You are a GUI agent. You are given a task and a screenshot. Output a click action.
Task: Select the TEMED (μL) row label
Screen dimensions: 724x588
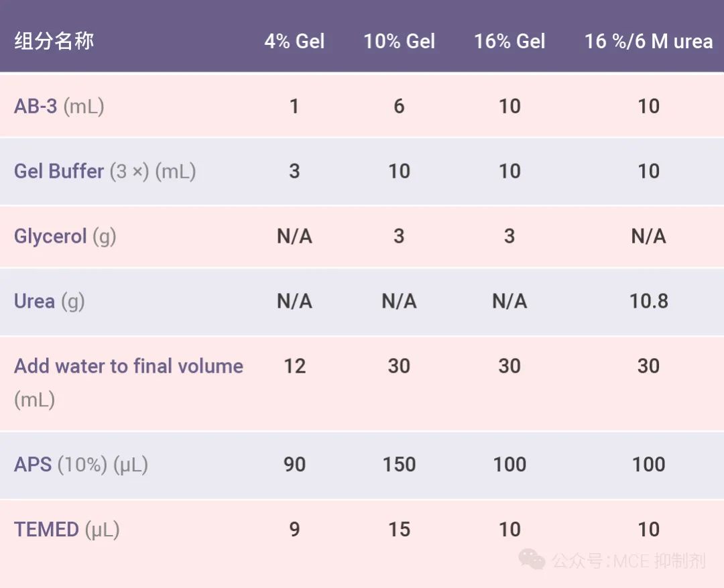click(66, 530)
